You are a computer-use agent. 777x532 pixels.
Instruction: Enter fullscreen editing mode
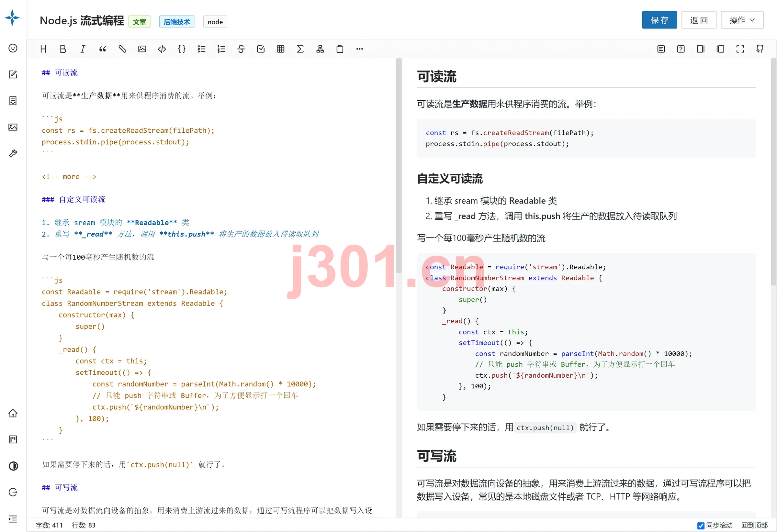740,49
